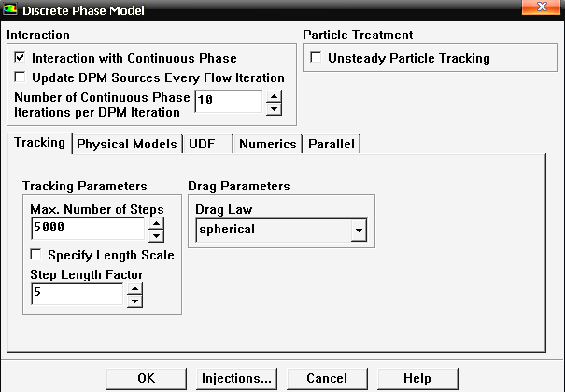Expand the Drag Law dropdown
The image size is (565, 392).
coord(356,229)
